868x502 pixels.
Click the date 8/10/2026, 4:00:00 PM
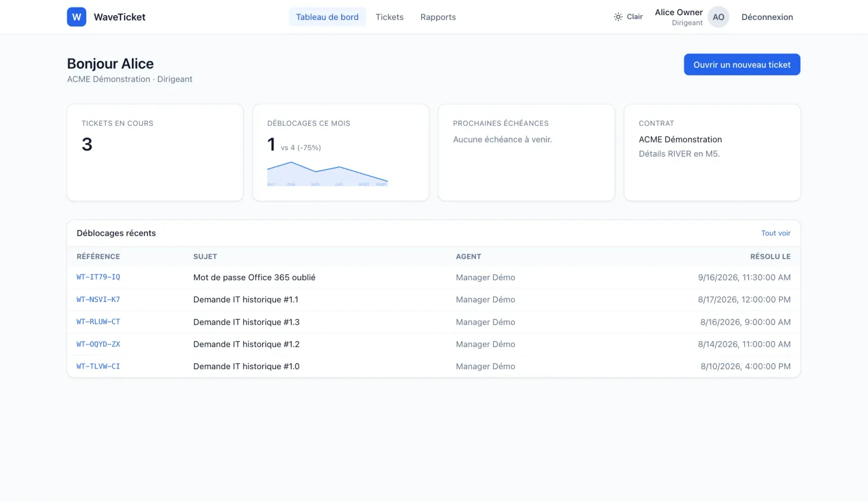click(745, 366)
